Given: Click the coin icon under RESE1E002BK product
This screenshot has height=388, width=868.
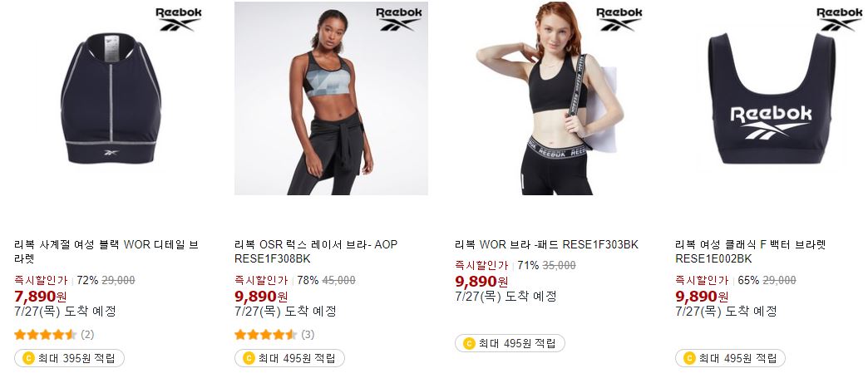Looking at the screenshot, I should point(689,358).
